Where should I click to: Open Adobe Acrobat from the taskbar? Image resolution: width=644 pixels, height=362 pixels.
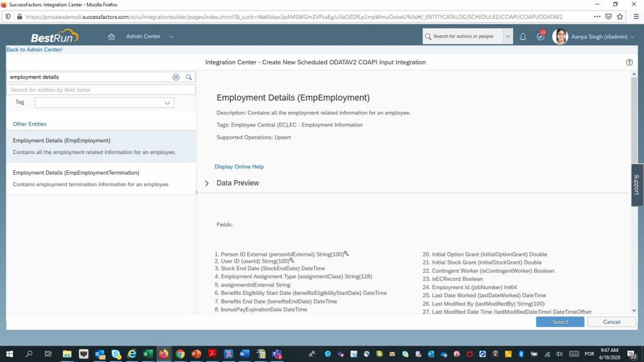click(212, 354)
